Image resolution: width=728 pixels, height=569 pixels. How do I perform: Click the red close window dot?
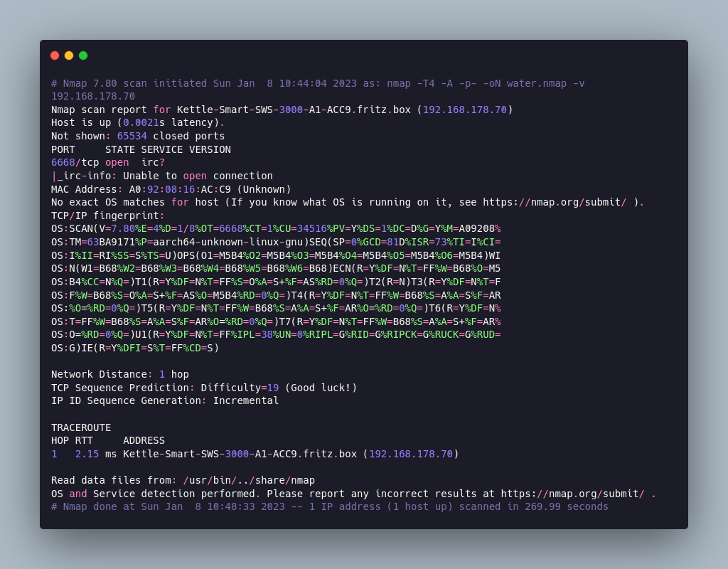click(x=55, y=55)
